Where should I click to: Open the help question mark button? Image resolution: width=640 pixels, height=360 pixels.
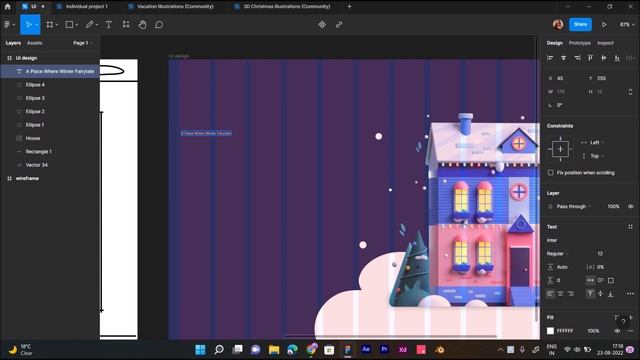[623, 322]
